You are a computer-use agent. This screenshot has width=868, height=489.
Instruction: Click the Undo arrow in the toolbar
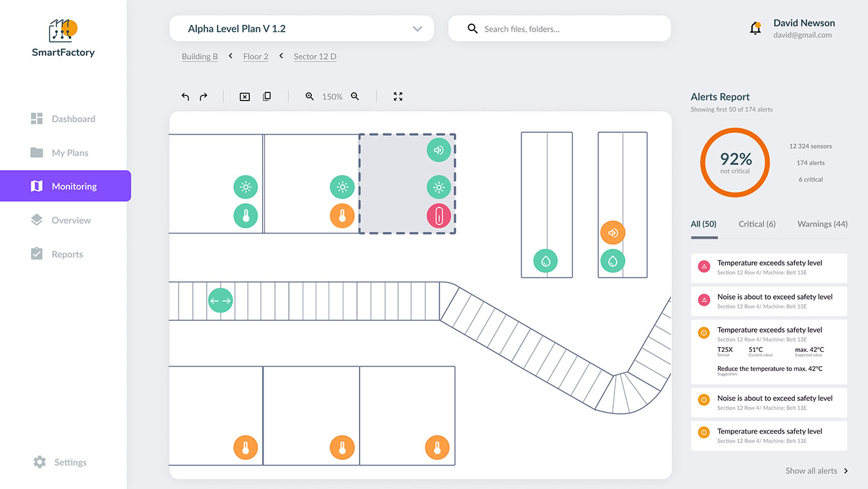point(185,97)
